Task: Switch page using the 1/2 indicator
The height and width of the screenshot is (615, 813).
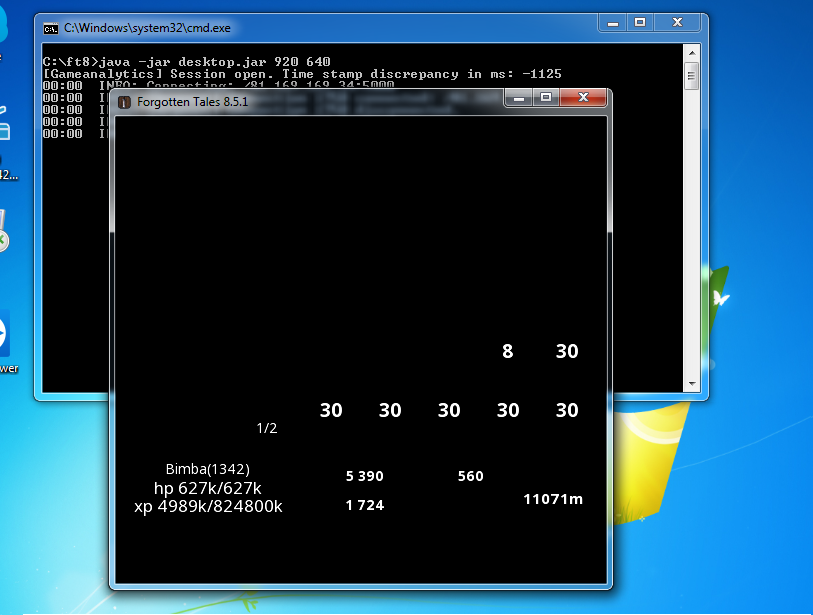Action: [267, 428]
